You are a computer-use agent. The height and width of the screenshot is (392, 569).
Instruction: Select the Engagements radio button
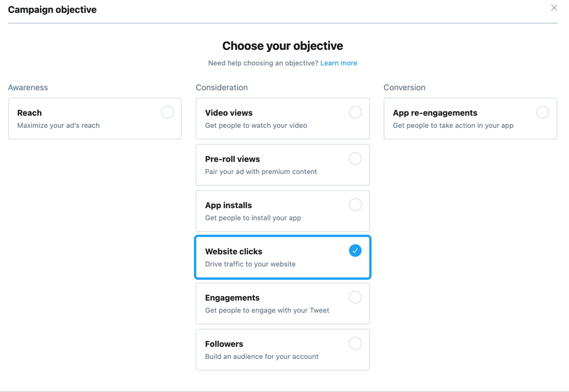(x=355, y=297)
